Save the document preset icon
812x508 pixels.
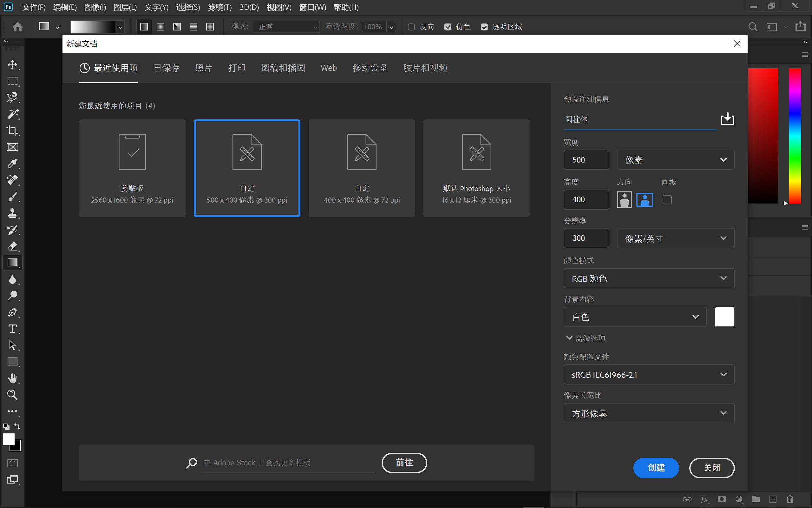click(x=727, y=119)
